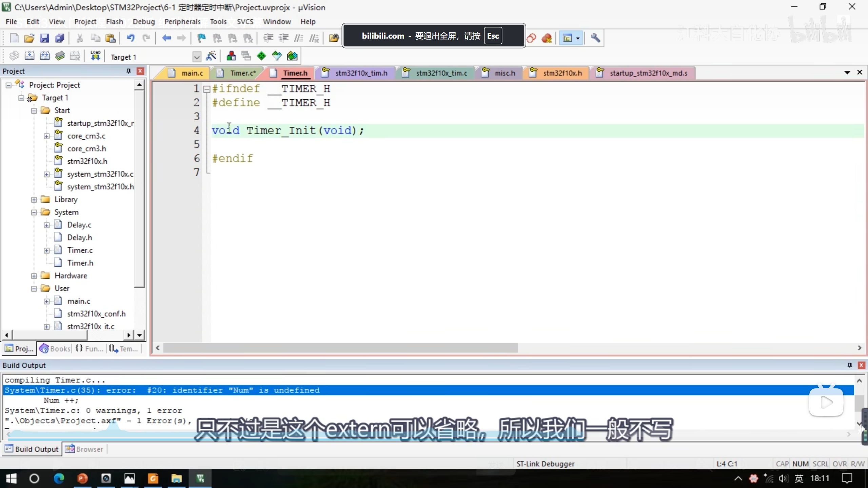Click Navigate Backwards blue arrow
The height and width of the screenshot is (488, 868).
[166, 38]
